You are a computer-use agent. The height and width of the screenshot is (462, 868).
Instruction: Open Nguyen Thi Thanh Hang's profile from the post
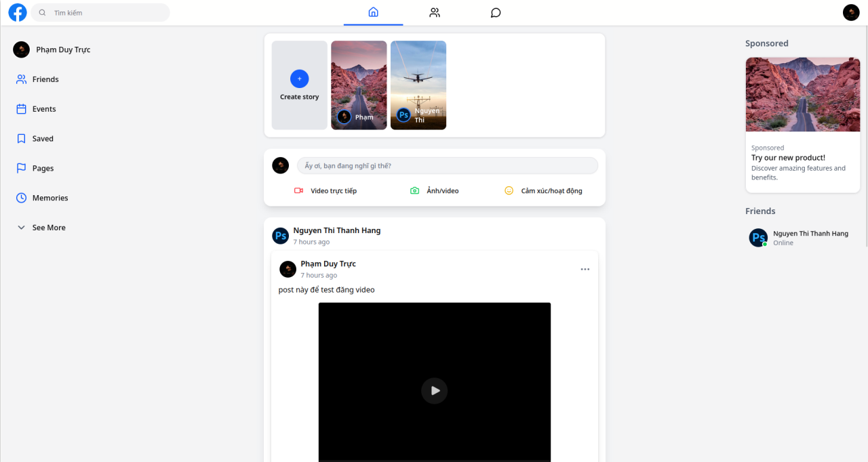click(336, 230)
